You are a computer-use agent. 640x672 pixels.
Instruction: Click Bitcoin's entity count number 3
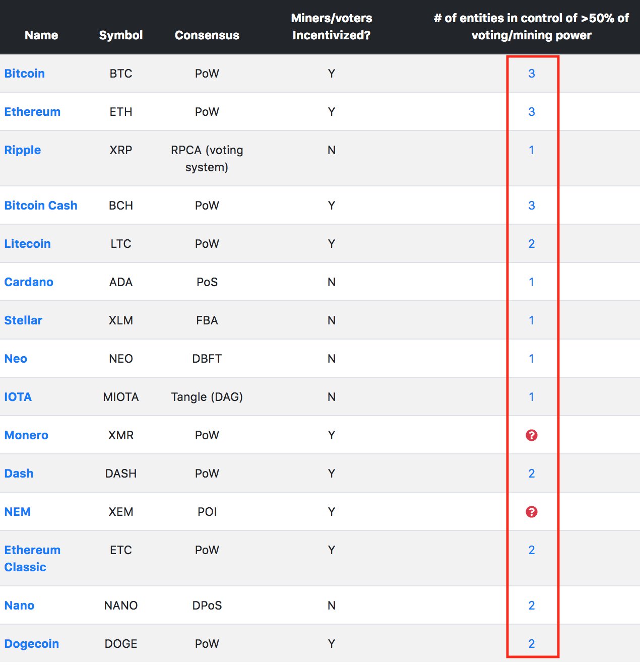pyautogui.click(x=531, y=74)
